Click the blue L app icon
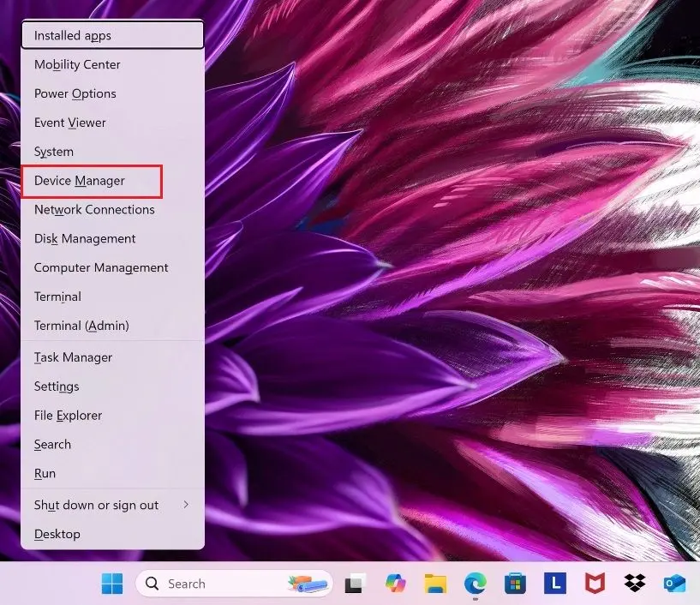The image size is (700, 605). click(x=554, y=584)
